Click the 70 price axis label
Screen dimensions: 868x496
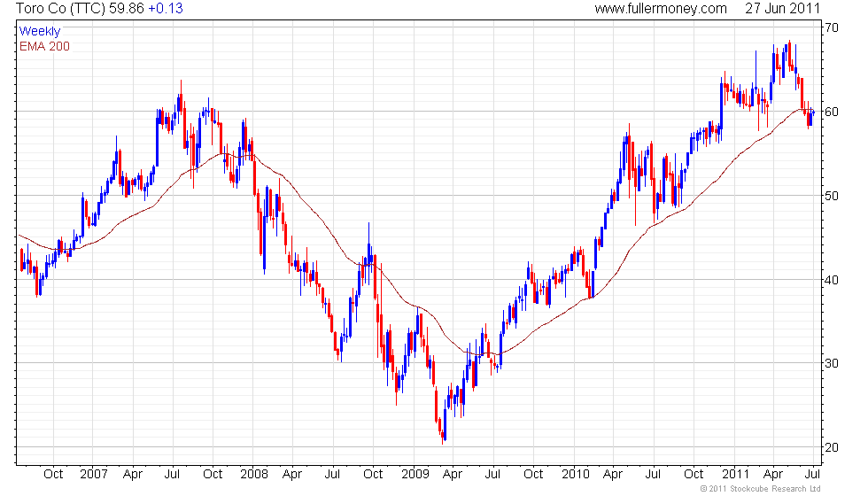pos(832,27)
